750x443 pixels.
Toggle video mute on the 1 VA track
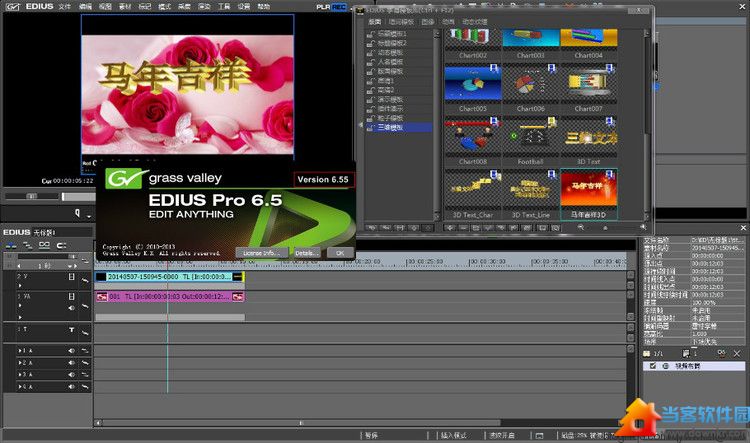pos(71,297)
